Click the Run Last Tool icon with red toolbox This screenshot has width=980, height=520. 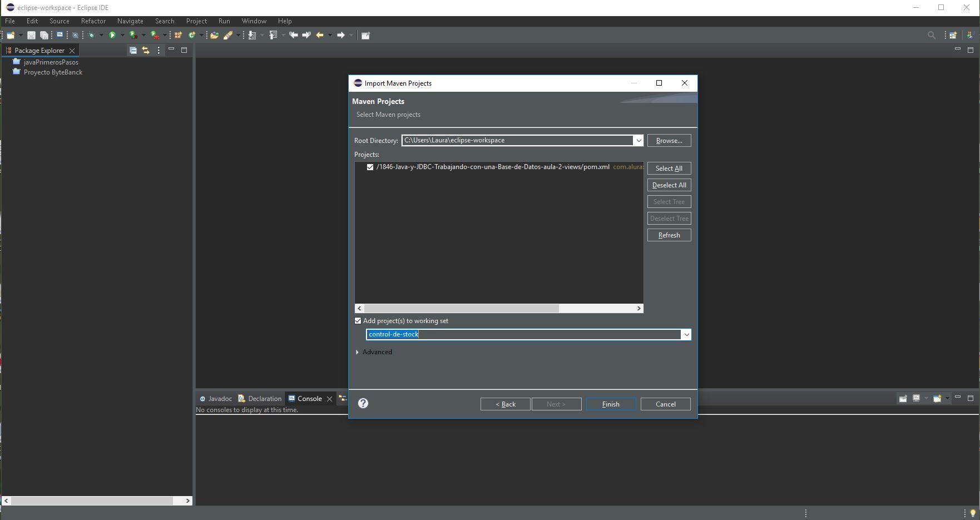pos(155,35)
